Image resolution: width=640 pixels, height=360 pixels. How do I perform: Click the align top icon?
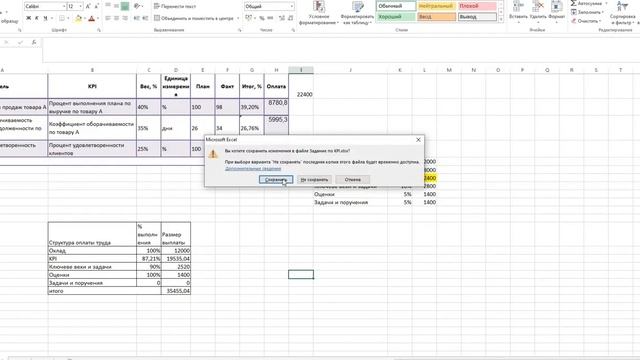[x=108, y=6]
